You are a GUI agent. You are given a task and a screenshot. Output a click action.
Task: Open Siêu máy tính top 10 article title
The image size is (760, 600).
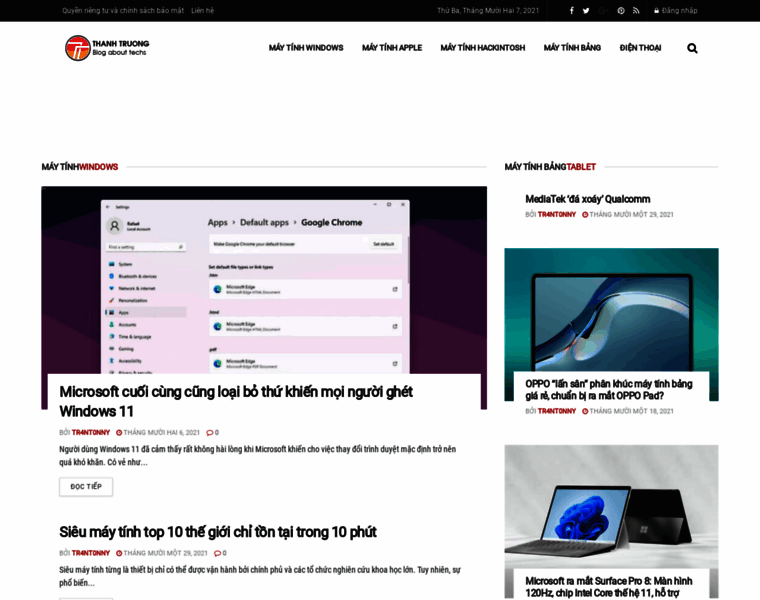coord(218,532)
